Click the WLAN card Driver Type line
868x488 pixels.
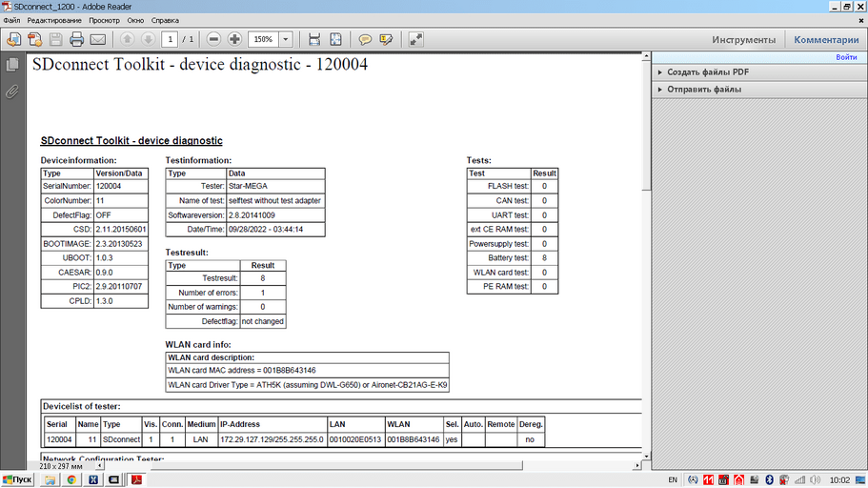click(307, 385)
